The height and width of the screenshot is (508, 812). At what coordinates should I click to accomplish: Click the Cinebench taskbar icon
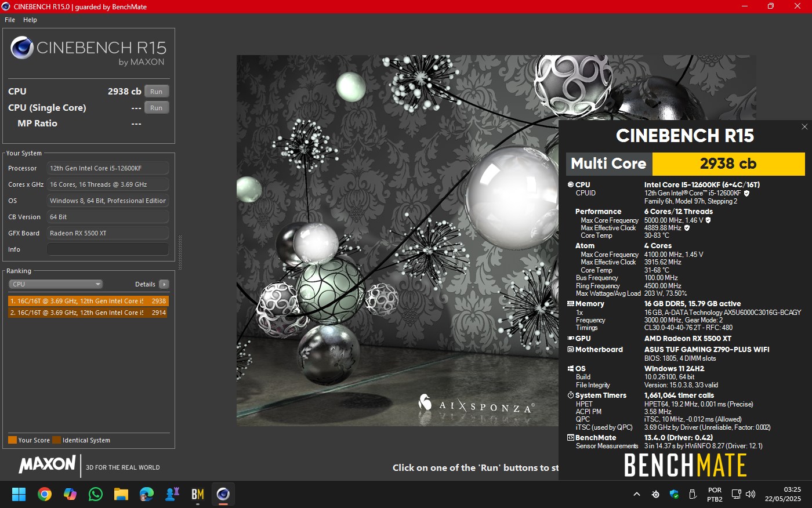pos(223,494)
